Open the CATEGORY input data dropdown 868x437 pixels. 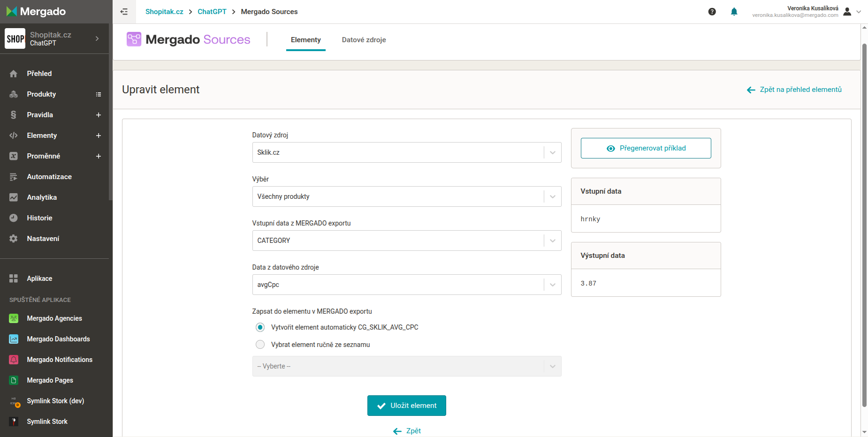[407, 241]
